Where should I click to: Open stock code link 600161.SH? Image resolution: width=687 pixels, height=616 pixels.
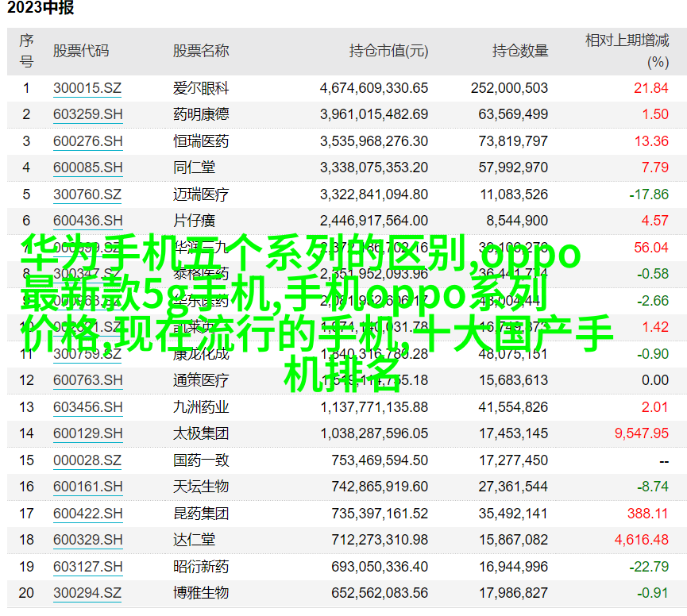point(87,487)
